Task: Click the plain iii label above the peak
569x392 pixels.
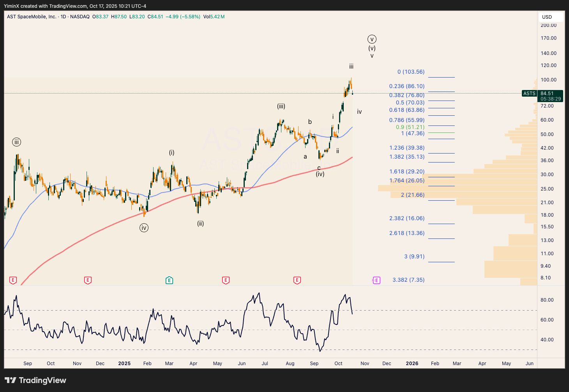Action: click(351, 66)
